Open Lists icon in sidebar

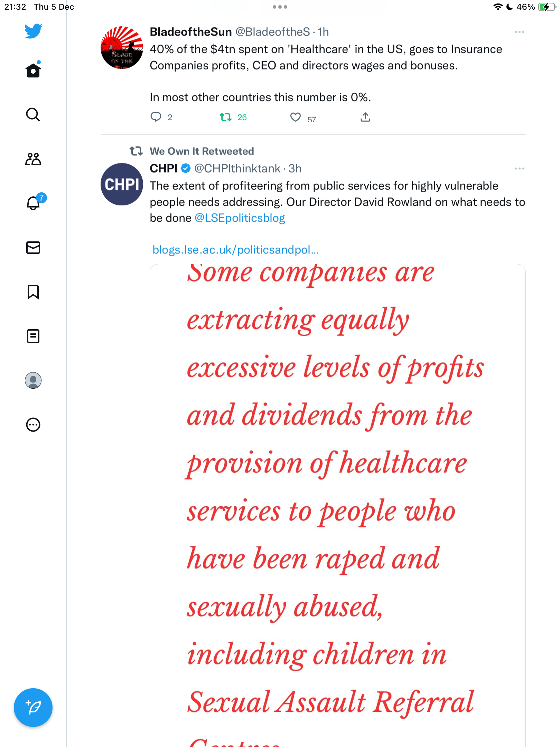(x=33, y=336)
